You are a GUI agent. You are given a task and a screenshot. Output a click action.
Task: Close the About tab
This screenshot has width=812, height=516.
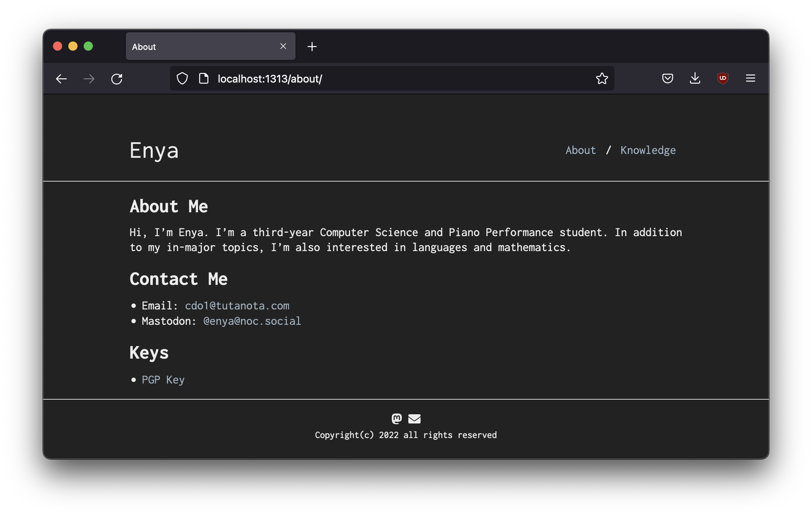(x=283, y=46)
